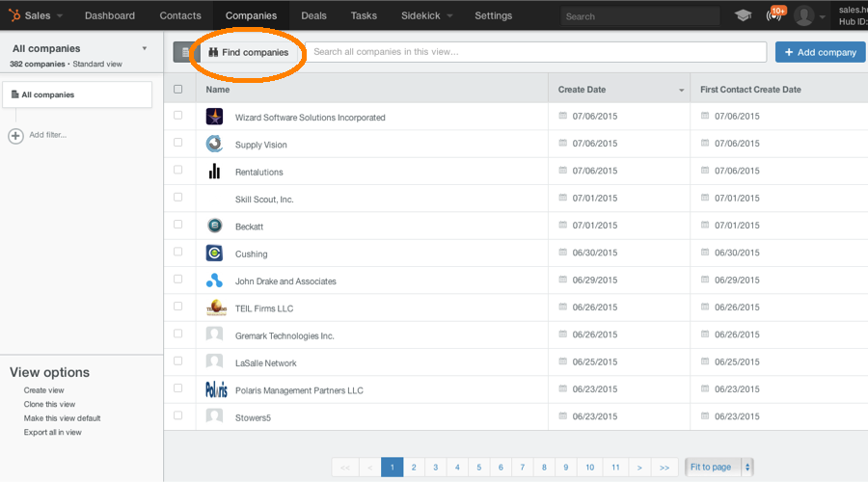Click the TEIL Firms LLC logo

[216, 308]
